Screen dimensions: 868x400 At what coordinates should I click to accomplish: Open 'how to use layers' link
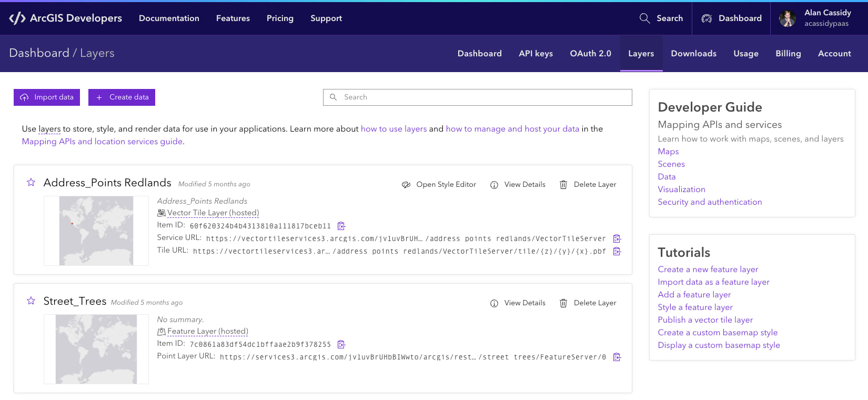393,128
